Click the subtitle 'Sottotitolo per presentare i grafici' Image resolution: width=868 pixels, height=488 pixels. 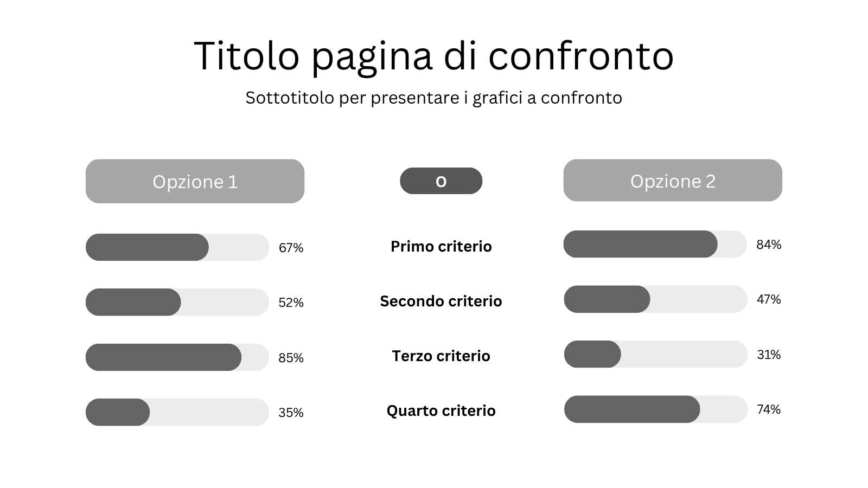coord(433,98)
